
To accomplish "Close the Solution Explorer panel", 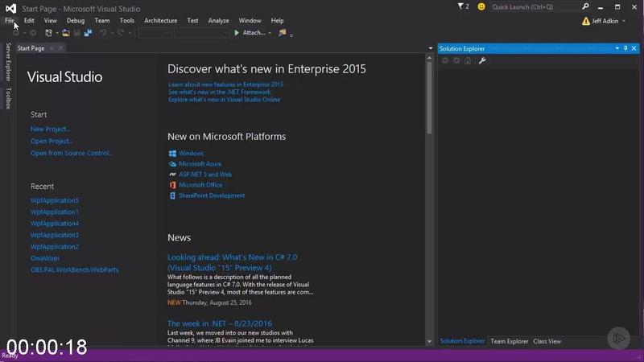I will (x=634, y=48).
